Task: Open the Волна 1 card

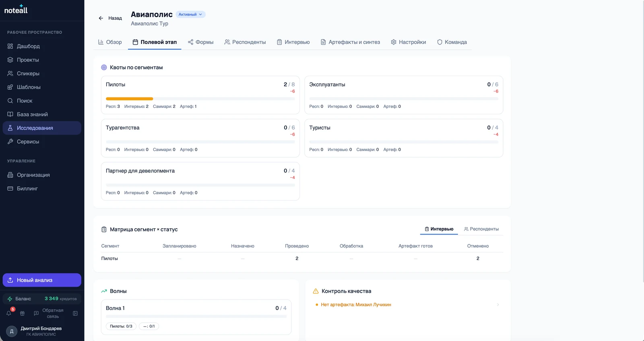Action: click(x=196, y=317)
